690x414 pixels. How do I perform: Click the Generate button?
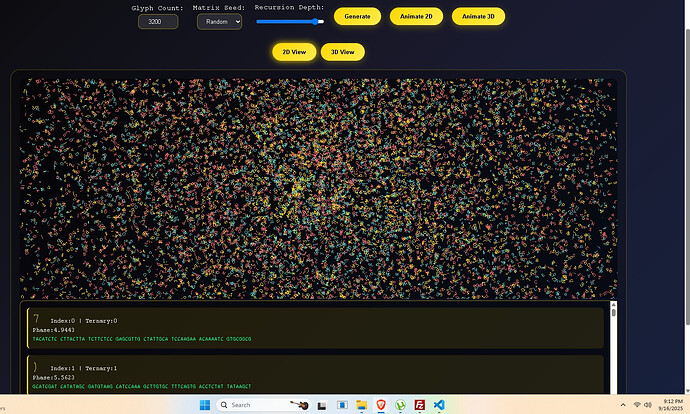click(357, 17)
